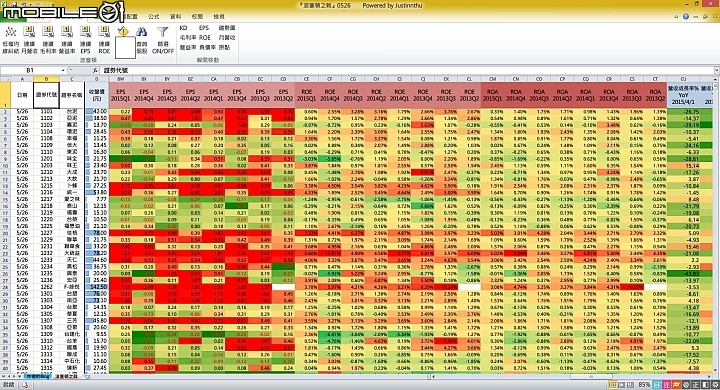Viewport: 720px width, 390px height.
Task: Click the Name Box showing B1
Action: coord(30,70)
